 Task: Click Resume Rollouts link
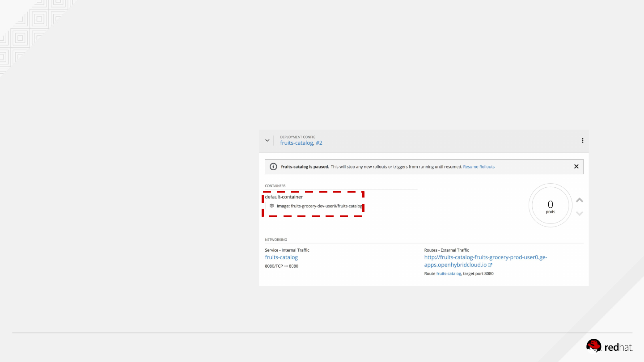coord(479,167)
